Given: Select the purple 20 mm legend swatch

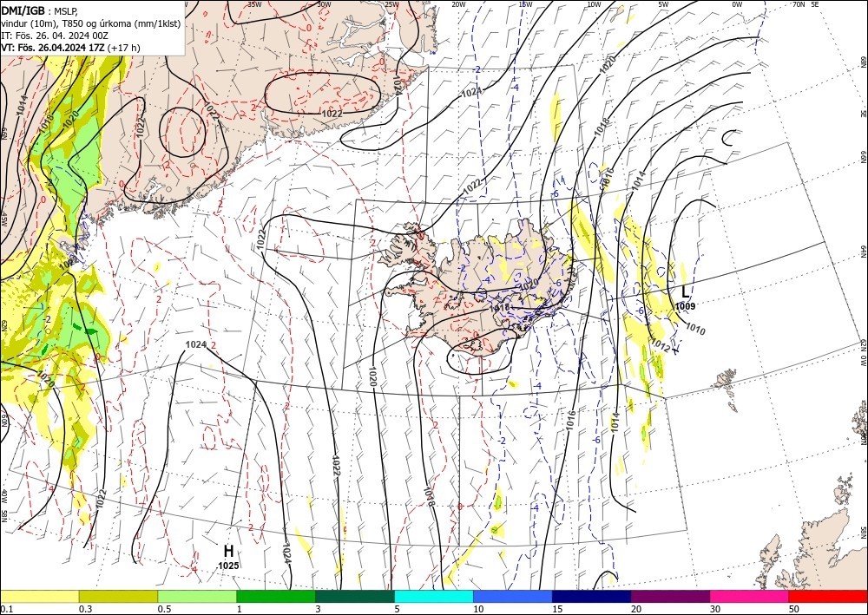Looking at the screenshot, I should click(670, 596).
